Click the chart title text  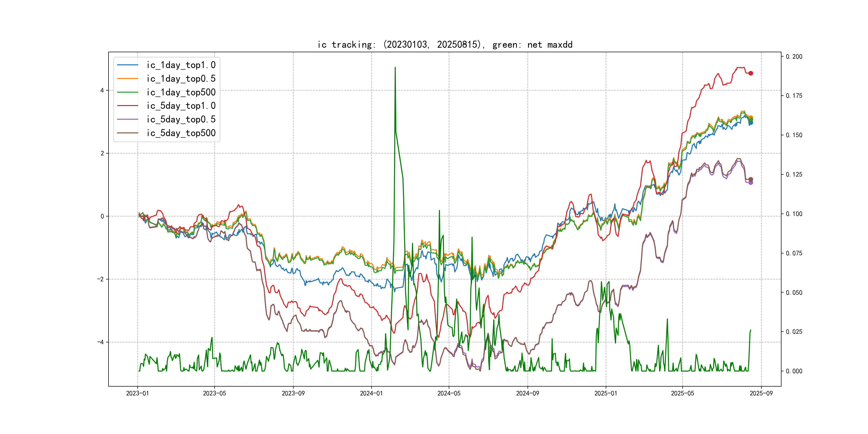445,44
